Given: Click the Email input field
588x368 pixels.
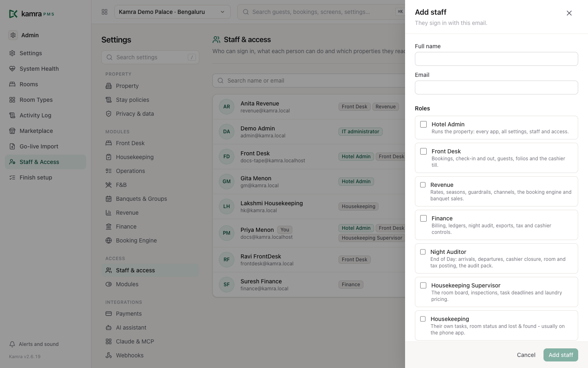Looking at the screenshot, I should tap(497, 88).
